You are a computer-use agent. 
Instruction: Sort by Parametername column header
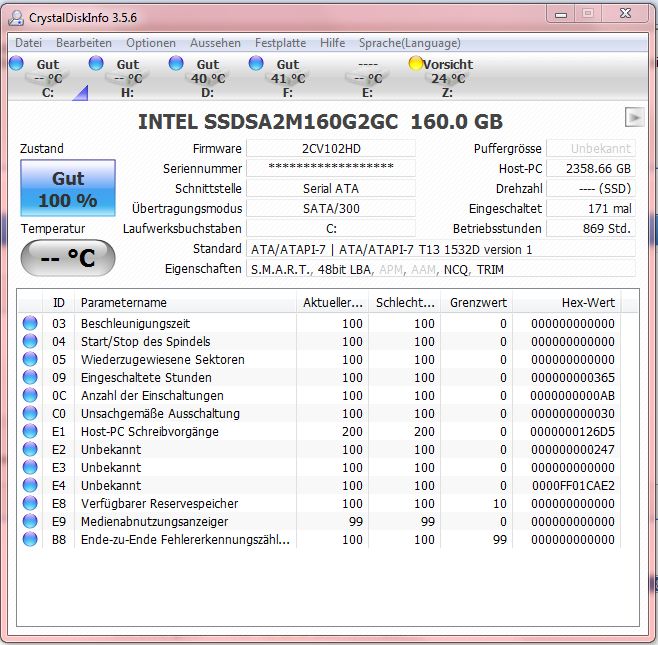point(185,303)
